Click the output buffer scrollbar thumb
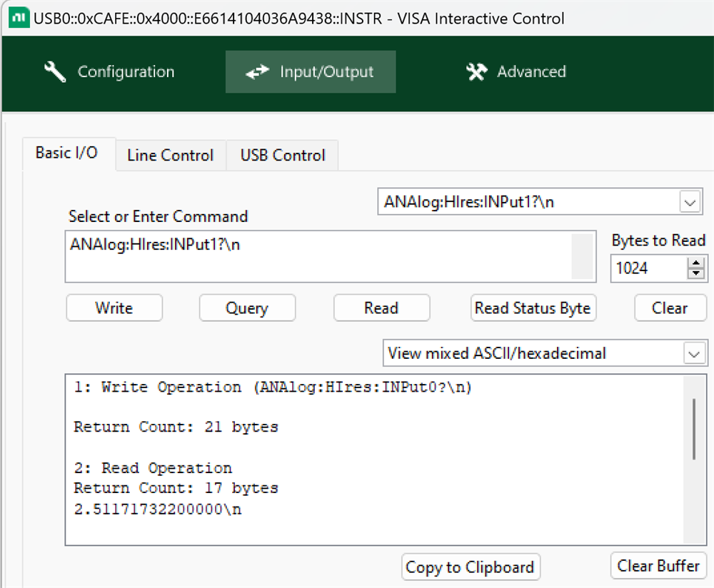Viewport: 714px width, 588px height. tap(694, 429)
